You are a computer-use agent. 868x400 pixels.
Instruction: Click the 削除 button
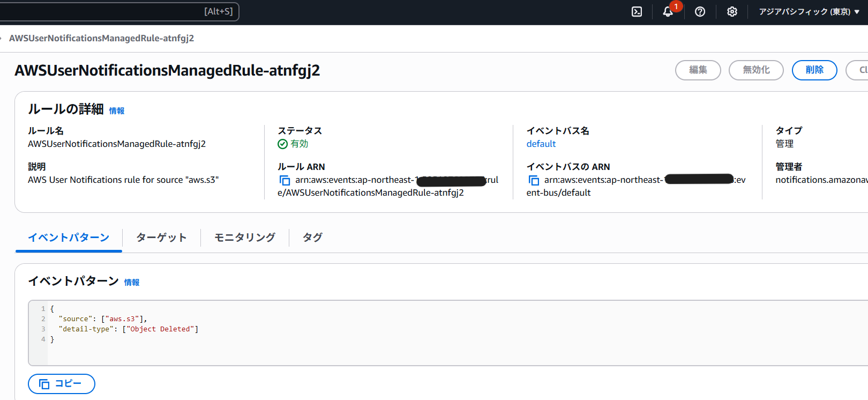(814, 70)
